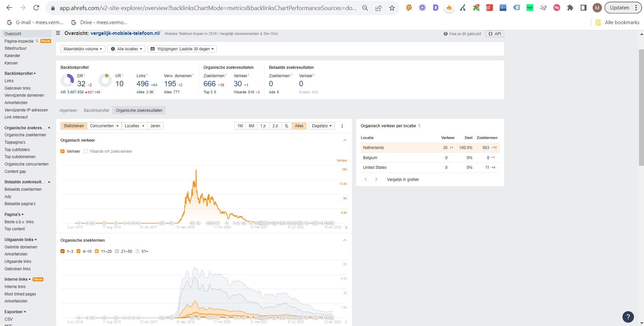Open the Chrome extensions puzzle icon

point(570,8)
